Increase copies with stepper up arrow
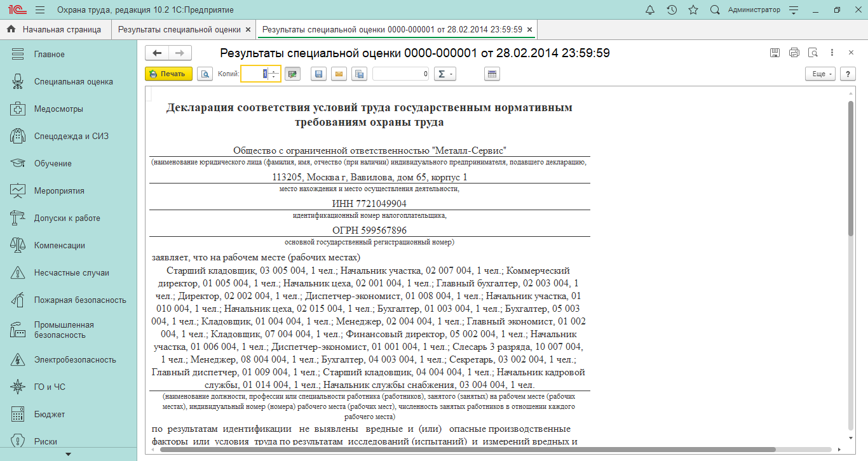868x461 pixels. (275, 71)
